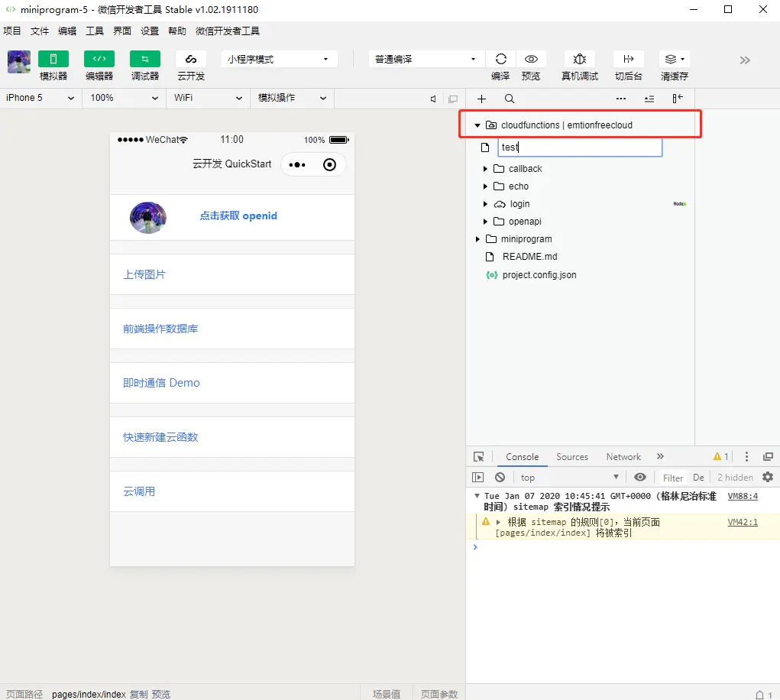This screenshot has height=700, width=780.
Task: Click the file tree search icon
Action: 510,99
